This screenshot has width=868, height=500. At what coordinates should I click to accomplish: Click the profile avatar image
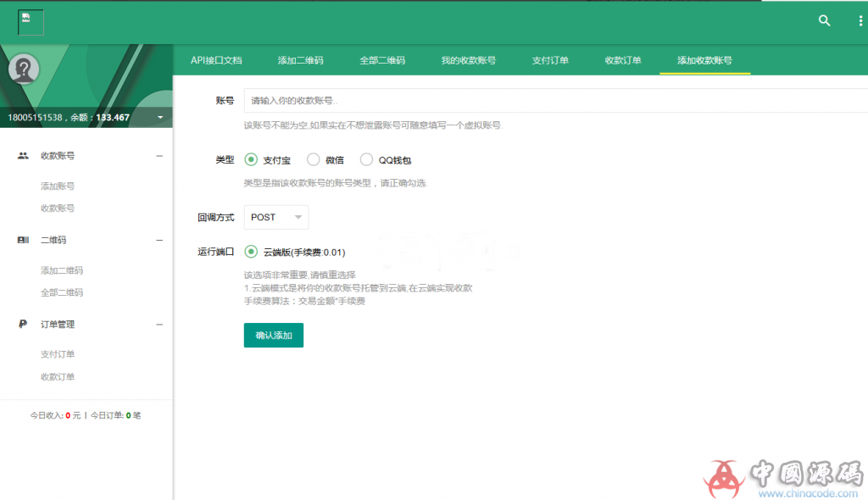pyautogui.click(x=24, y=68)
